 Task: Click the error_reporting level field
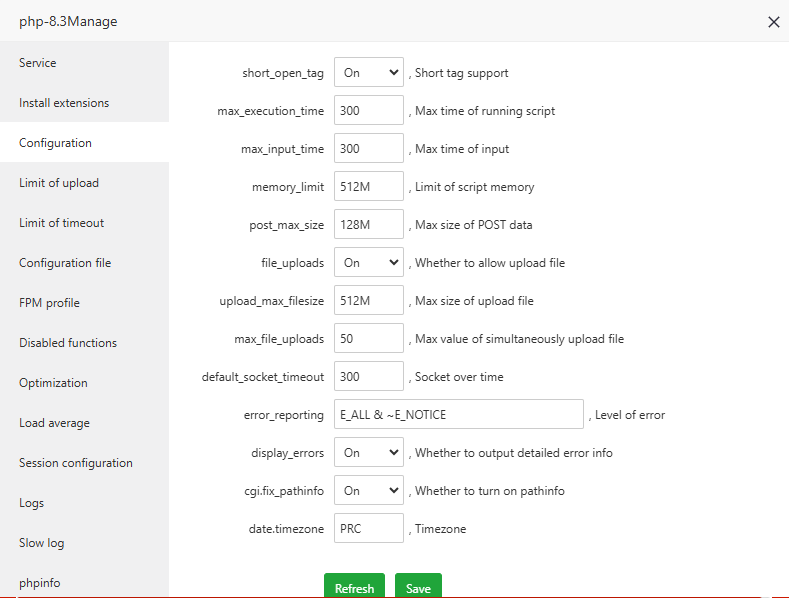tap(458, 415)
